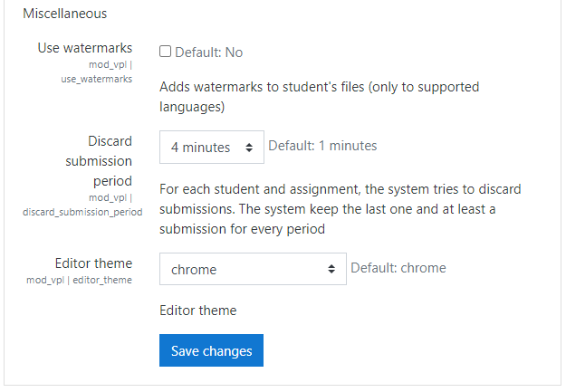The width and height of the screenshot is (566, 392).
Task: Click the 'Default: 1 minutes' text
Action: pyautogui.click(x=322, y=146)
